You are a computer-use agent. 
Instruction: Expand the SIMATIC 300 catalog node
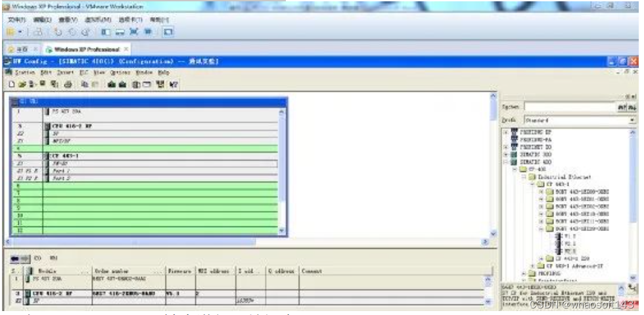pos(506,155)
